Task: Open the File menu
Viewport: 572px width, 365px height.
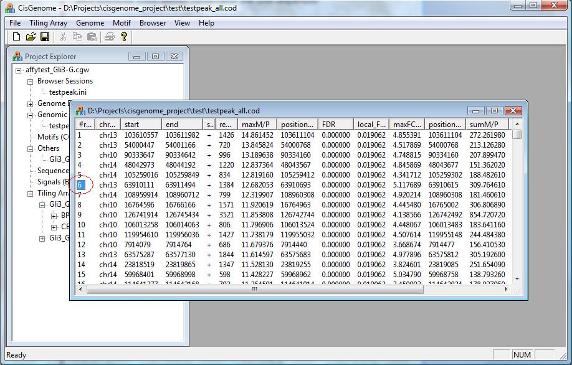Action: [15, 23]
